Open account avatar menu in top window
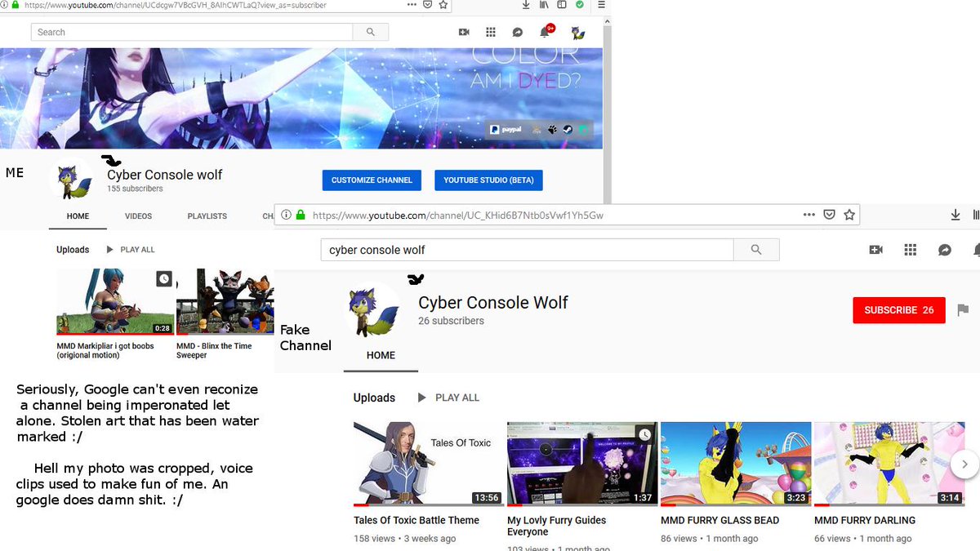The image size is (980, 551). coord(578,32)
